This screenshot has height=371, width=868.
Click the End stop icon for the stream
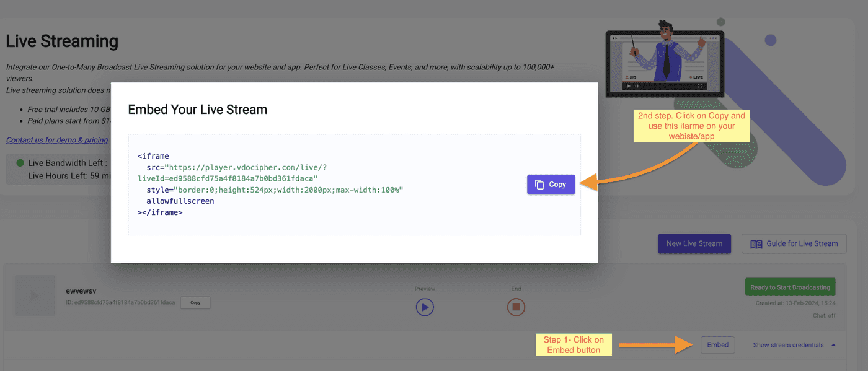click(516, 307)
